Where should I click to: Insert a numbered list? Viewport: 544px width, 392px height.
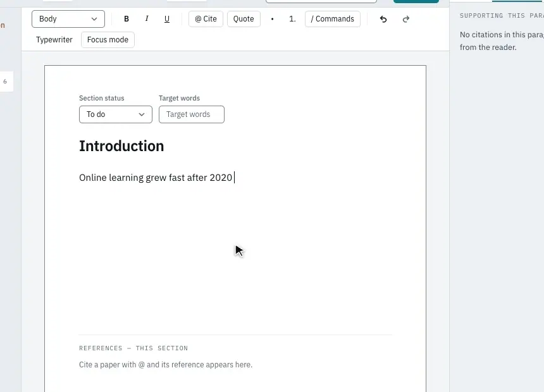(x=292, y=19)
